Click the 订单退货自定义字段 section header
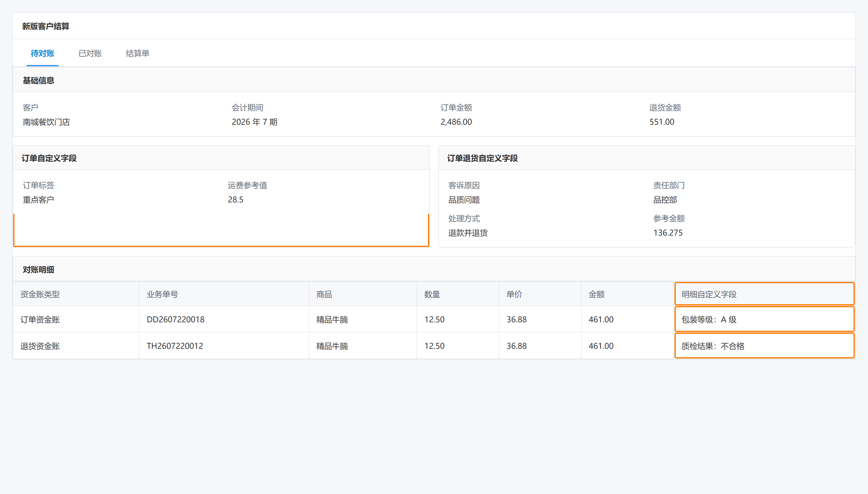 (x=482, y=158)
